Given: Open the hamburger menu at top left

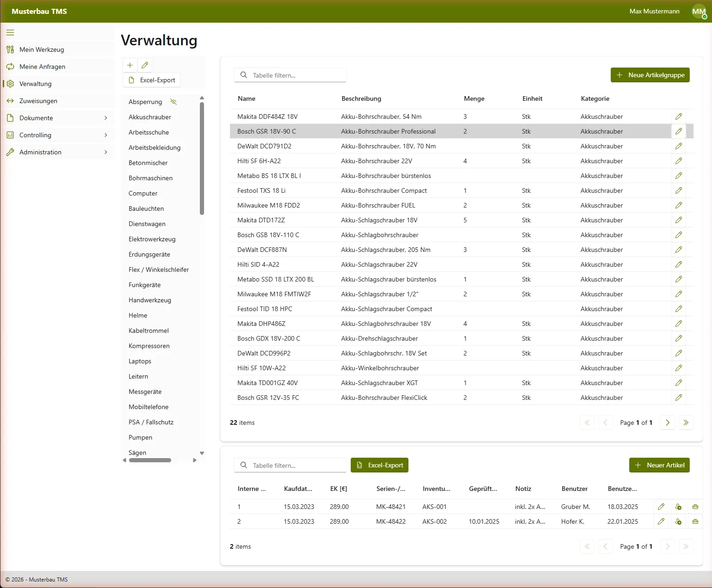Looking at the screenshot, I should pyautogui.click(x=10, y=32).
